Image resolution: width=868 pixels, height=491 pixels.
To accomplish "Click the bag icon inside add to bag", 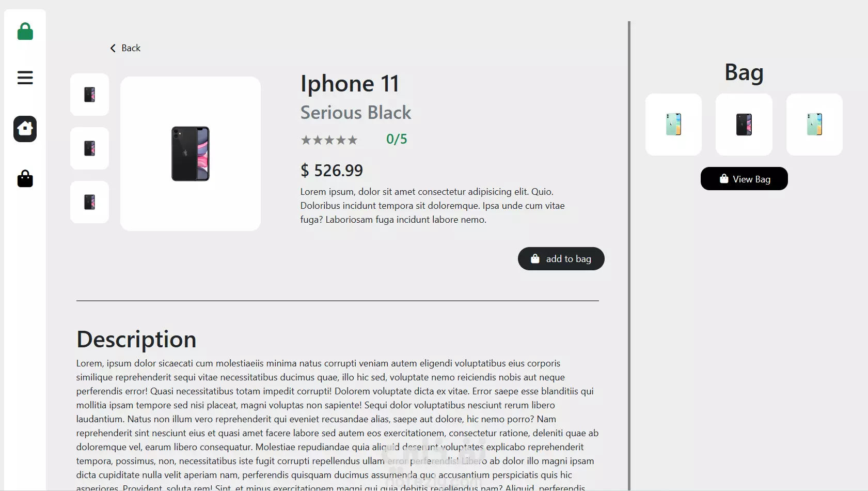I will click(x=535, y=258).
